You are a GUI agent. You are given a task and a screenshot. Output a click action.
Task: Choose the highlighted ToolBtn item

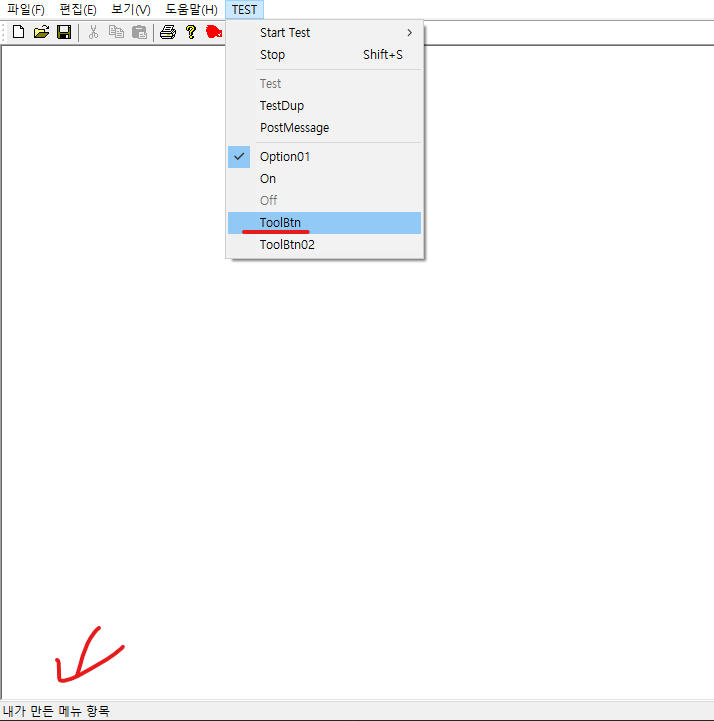[325, 223]
